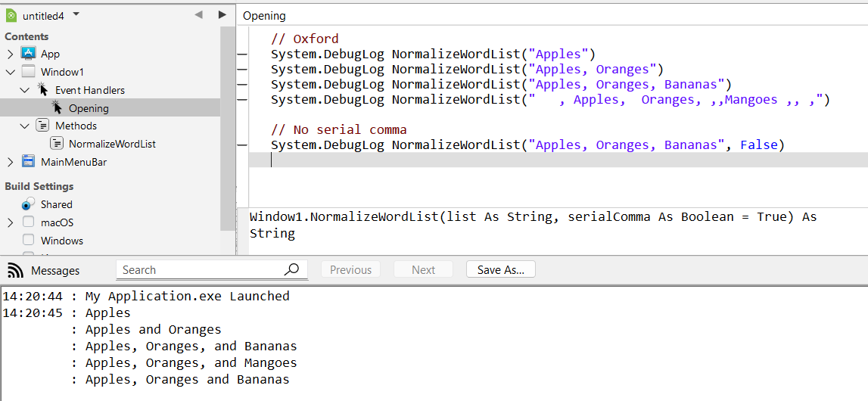
Task: Click the Previous button
Action: click(x=350, y=270)
